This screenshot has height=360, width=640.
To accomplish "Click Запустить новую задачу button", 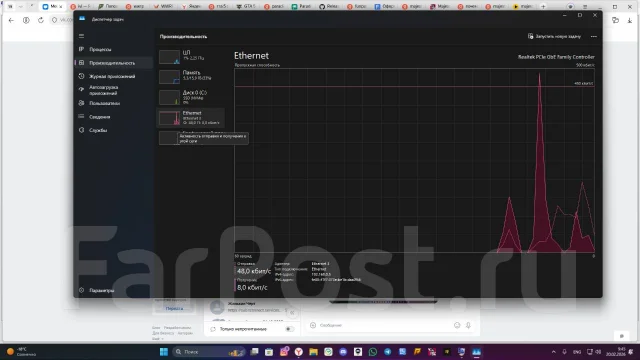I will [554, 36].
